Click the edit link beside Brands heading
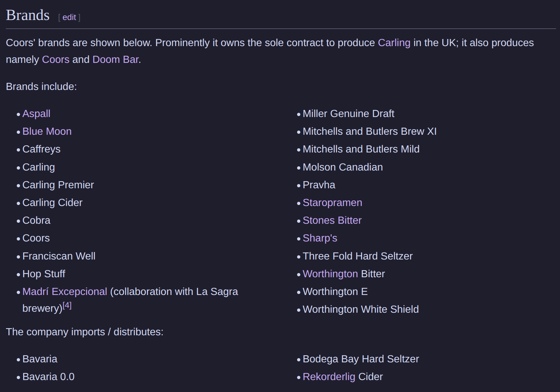 pos(69,17)
